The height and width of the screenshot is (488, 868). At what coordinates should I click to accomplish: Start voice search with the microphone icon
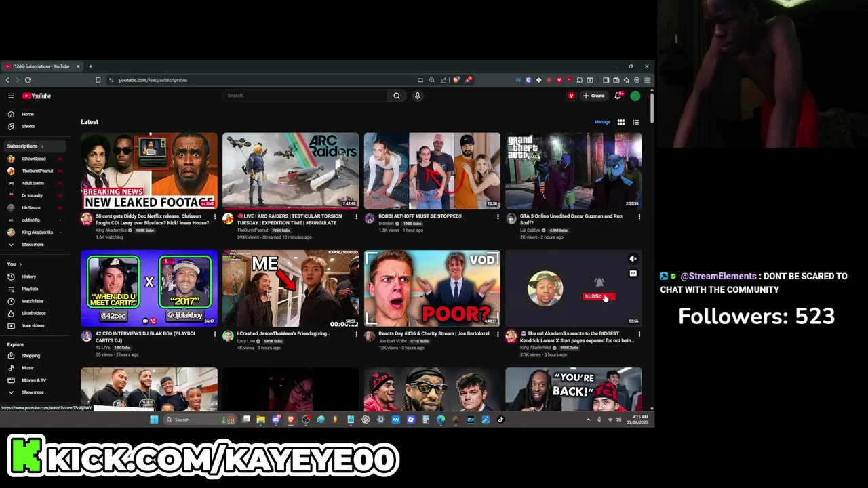point(417,96)
